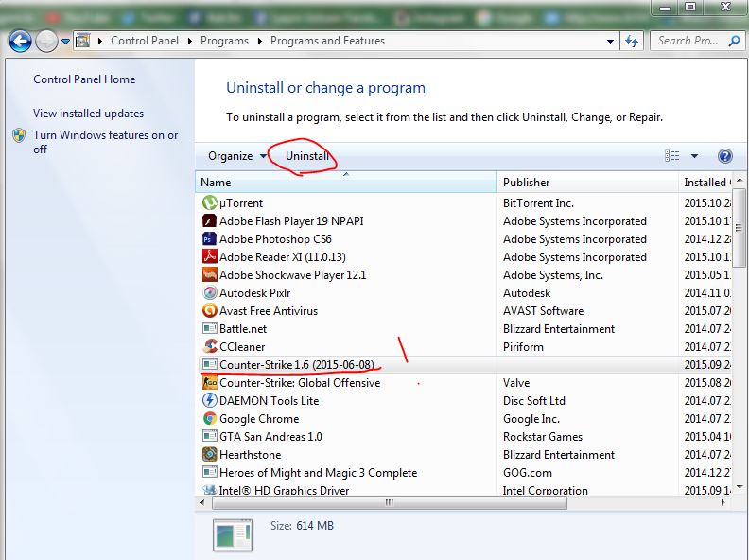Click the vertical scrollbar thumb

[740, 228]
